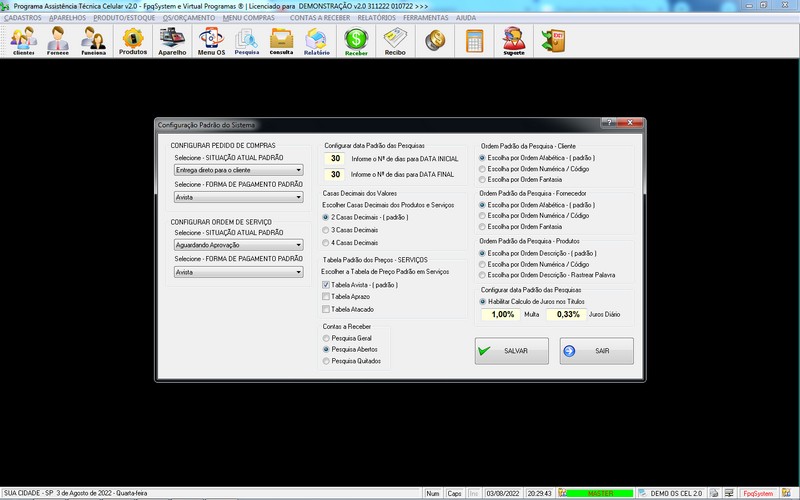Open the Receber dollar icon
The image size is (800, 500).
click(356, 41)
